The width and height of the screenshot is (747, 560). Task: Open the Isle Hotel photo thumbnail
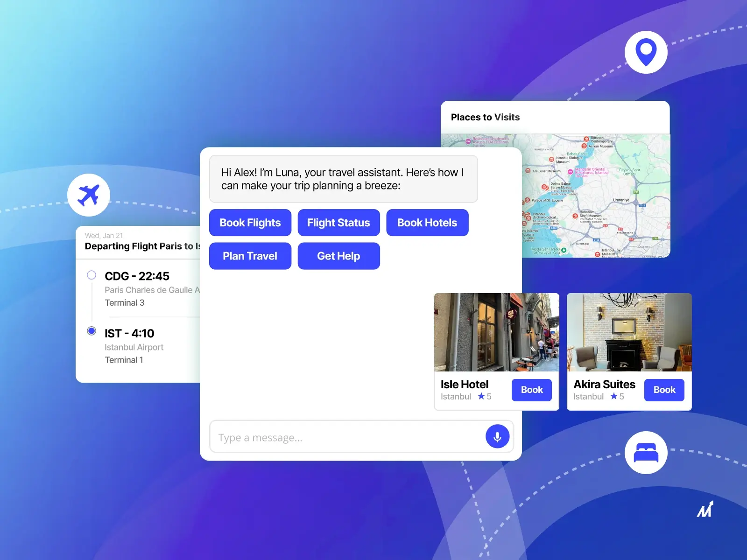pos(496,332)
